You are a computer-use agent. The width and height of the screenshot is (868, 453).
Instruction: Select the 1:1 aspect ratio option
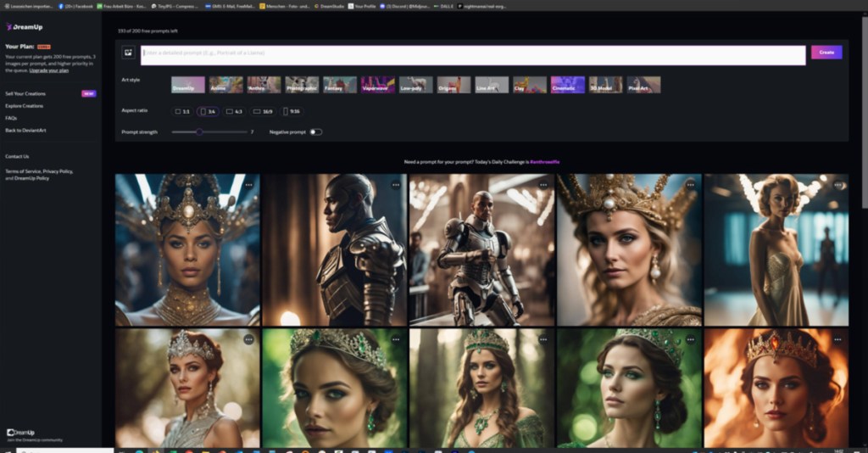click(182, 111)
